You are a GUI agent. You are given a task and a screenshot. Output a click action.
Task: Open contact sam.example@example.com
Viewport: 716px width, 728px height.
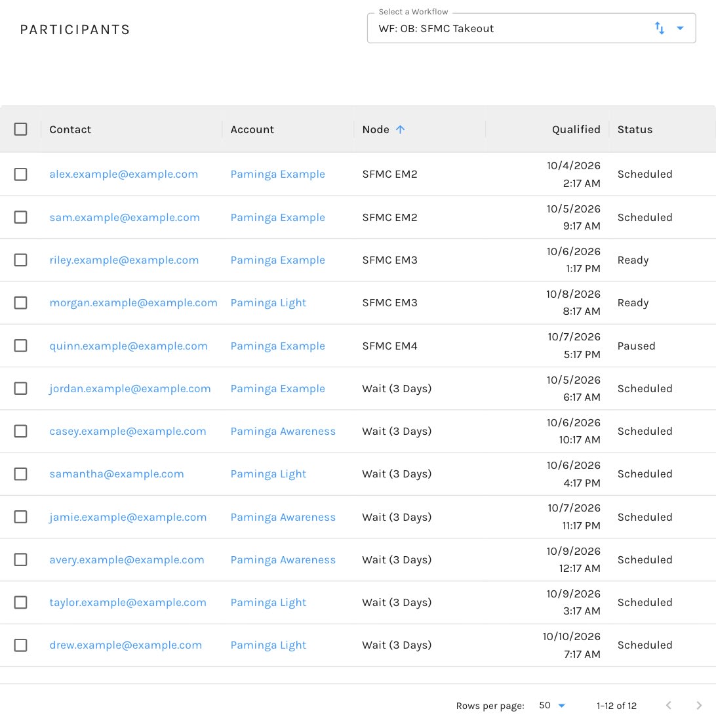pos(125,217)
